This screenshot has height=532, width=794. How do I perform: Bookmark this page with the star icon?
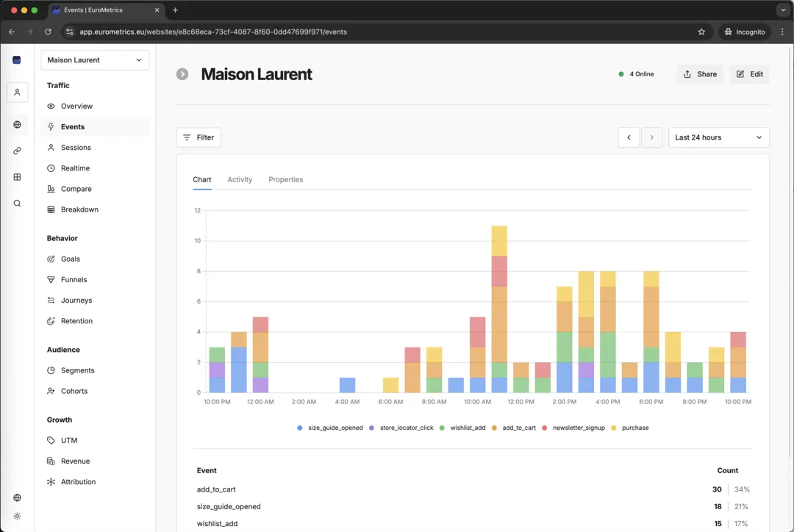701,32
